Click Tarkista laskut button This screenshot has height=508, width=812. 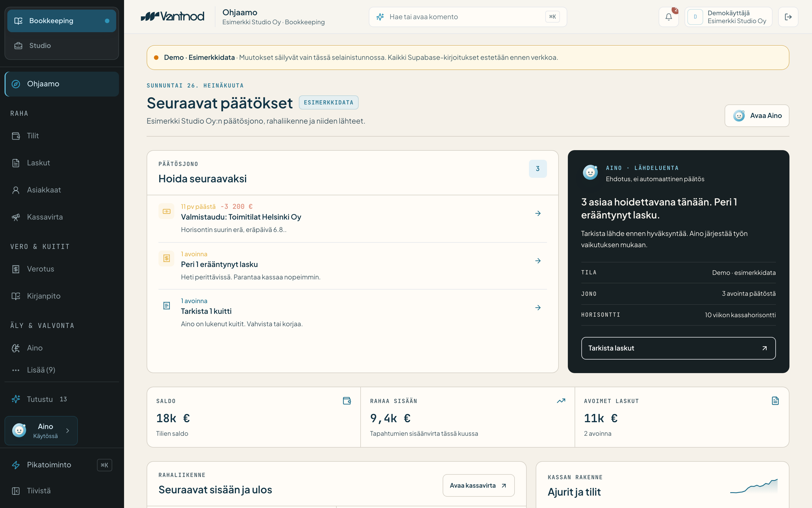678,348
